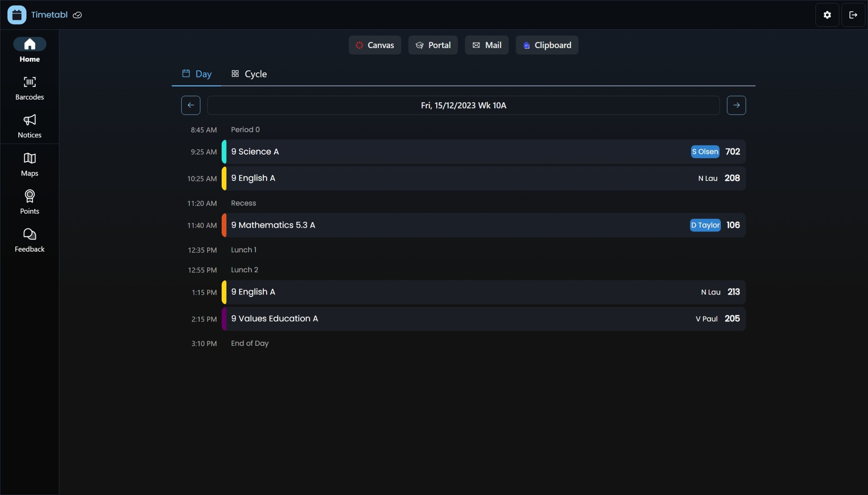Open Canvas from the quick links
This screenshot has width=868, height=495.
pyautogui.click(x=374, y=45)
